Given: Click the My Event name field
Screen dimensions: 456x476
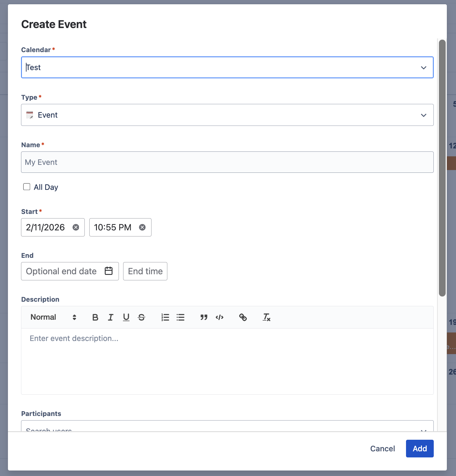Looking at the screenshot, I should [227, 162].
